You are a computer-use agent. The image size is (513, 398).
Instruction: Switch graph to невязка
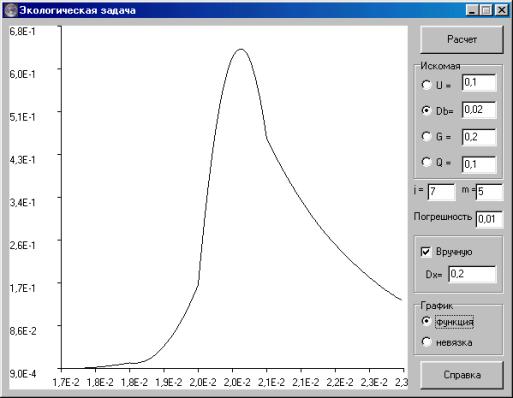click(x=426, y=342)
